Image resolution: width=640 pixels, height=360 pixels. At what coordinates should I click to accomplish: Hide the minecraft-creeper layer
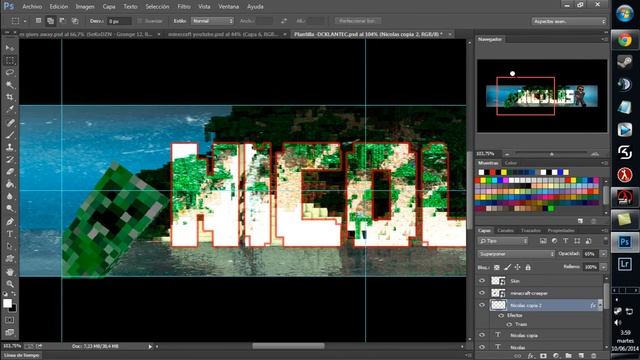(x=482, y=293)
